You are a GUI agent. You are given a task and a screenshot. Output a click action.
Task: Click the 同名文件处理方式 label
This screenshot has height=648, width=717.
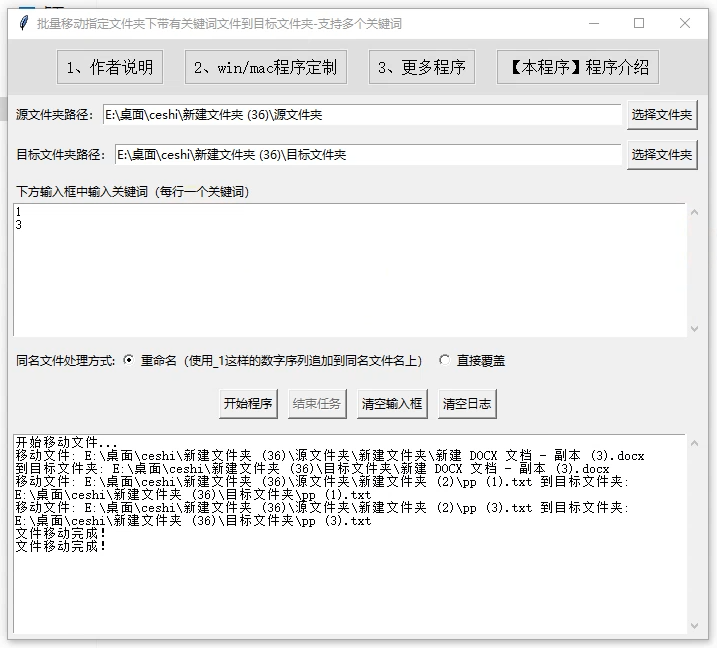click(65, 361)
